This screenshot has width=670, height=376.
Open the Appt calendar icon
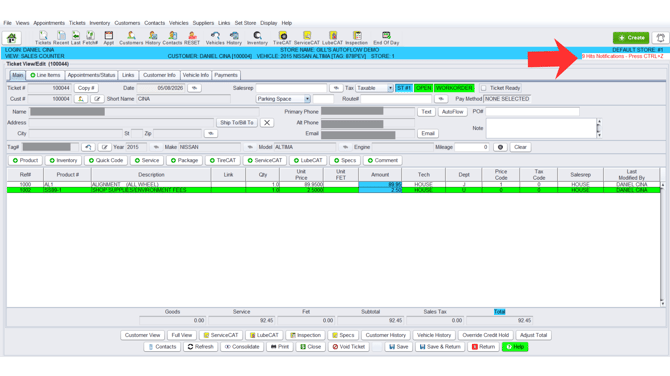(x=109, y=38)
